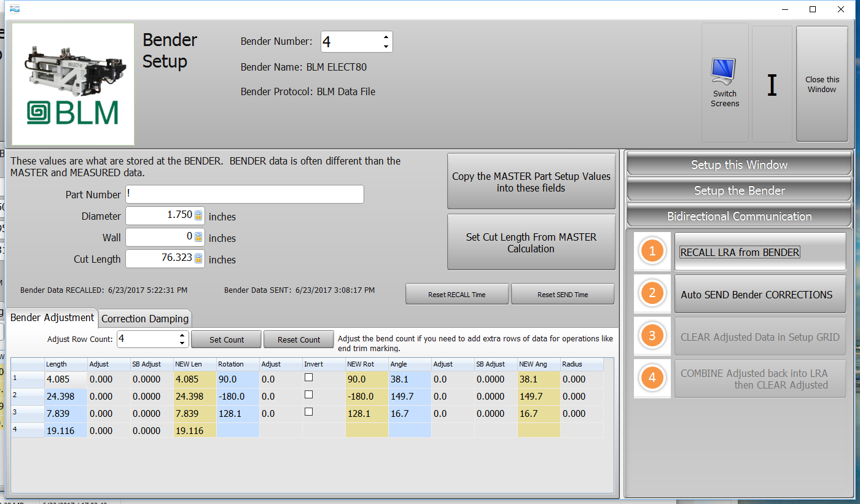860x504 pixels.
Task: Decrease Adjust Row Count with down arrow
Action: pyautogui.click(x=182, y=343)
